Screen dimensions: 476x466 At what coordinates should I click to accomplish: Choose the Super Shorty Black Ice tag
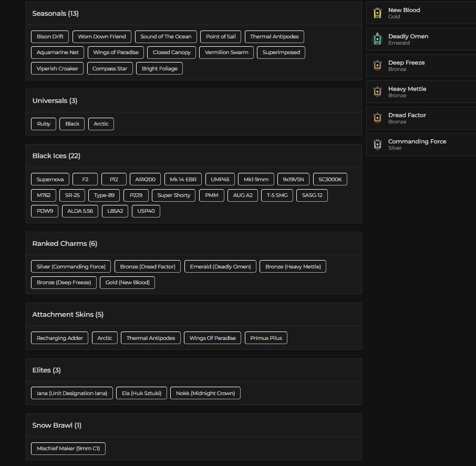pyautogui.click(x=174, y=195)
